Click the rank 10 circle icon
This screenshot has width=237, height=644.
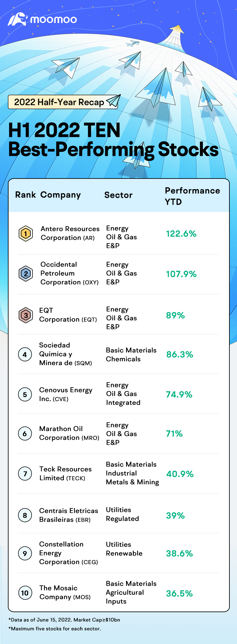tap(25, 593)
